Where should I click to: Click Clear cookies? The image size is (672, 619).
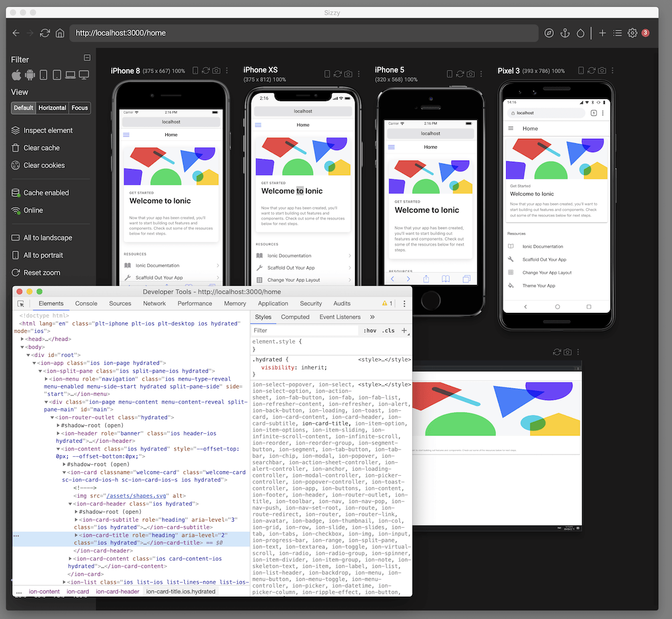[38, 166]
